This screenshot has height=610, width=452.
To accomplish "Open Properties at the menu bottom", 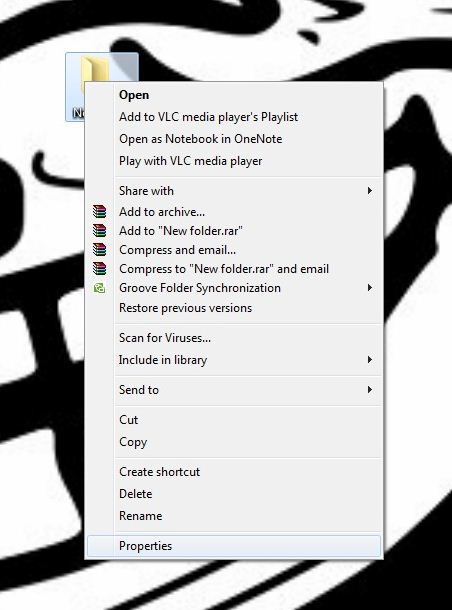I will (x=234, y=546).
